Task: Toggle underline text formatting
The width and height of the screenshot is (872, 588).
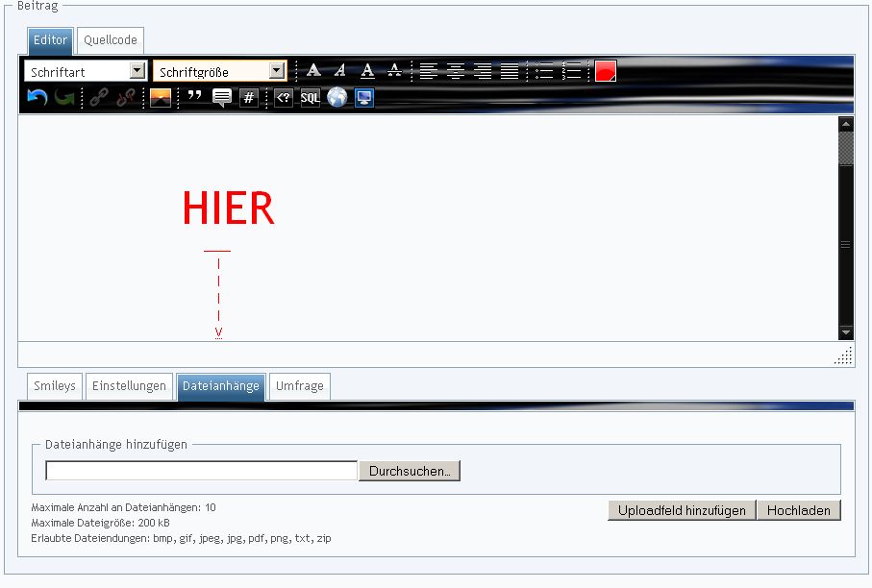Action: point(367,70)
